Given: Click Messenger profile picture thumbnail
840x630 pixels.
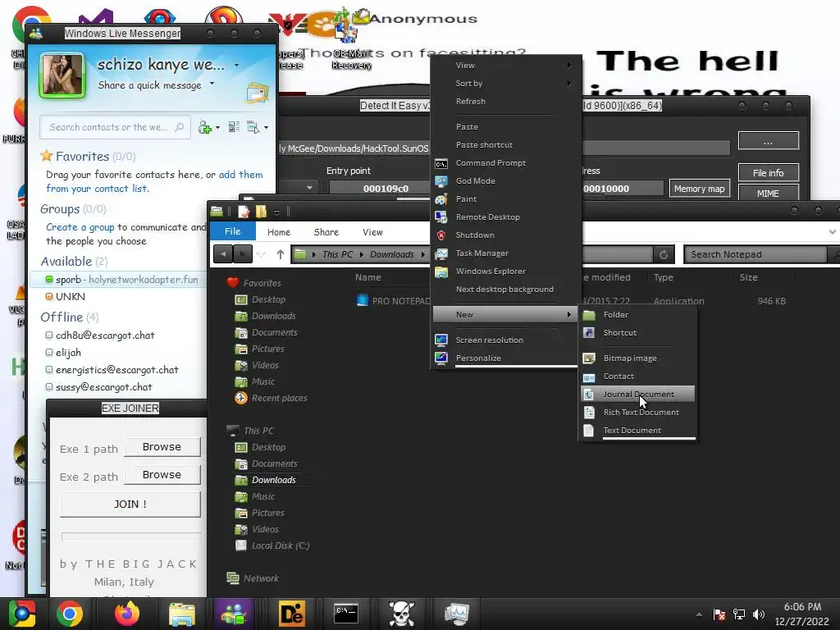Looking at the screenshot, I should pyautogui.click(x=62, y=75).
